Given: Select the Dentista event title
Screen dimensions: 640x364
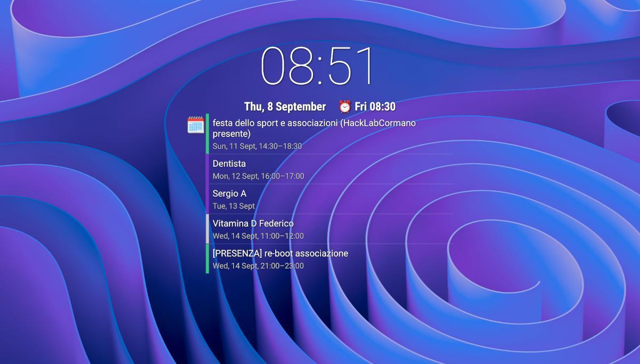Looking at the screenshot, I should click(x=229, y=164).
